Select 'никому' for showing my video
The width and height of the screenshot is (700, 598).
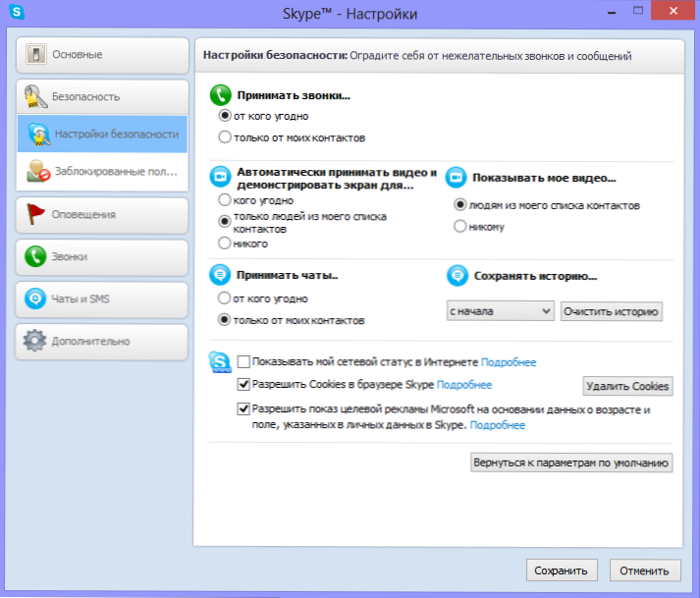(459, 226)
